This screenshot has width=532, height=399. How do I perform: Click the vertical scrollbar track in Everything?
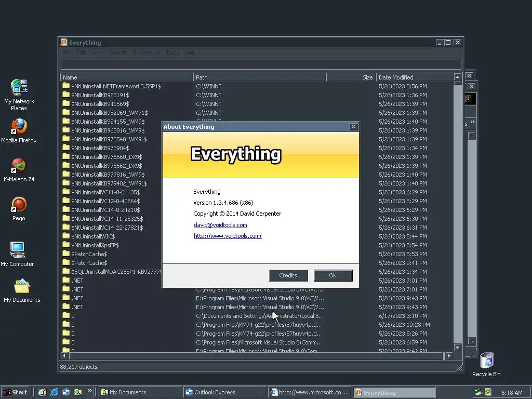[x=457, y=214]
